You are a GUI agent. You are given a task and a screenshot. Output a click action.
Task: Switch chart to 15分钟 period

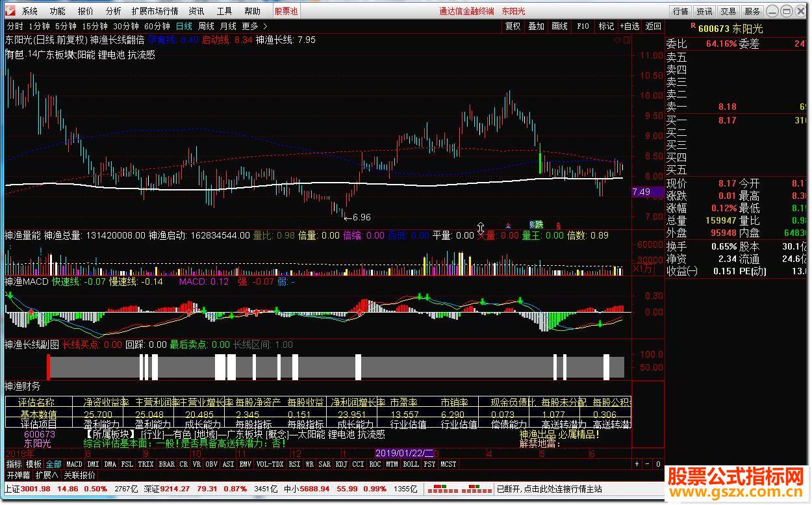click(95, 26)
